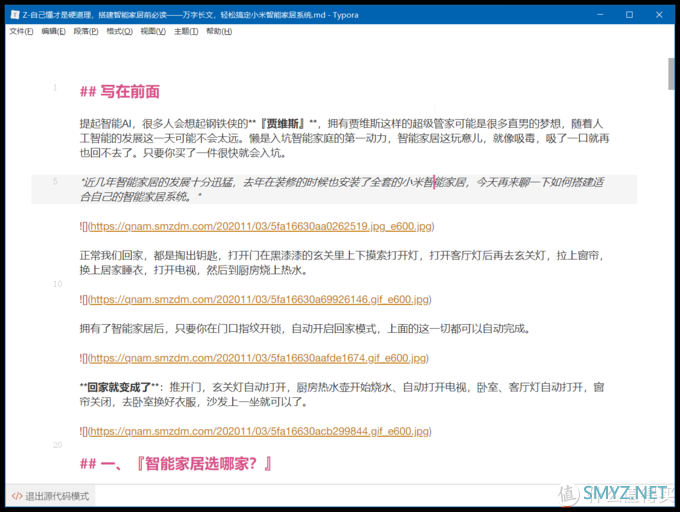Open image link ending 5fa16630aa0262519.jpg_e600.jpg

[x=261, y=226]
